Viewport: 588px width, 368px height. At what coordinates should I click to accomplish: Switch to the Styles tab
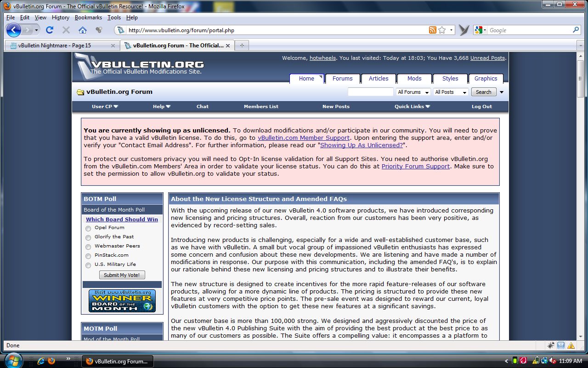pos(450,79)
